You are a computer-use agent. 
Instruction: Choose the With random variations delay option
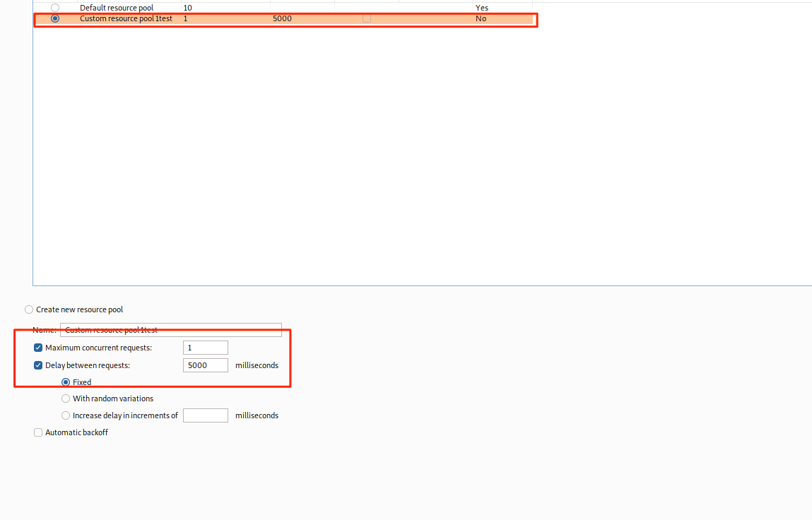(x=66, y=398)
